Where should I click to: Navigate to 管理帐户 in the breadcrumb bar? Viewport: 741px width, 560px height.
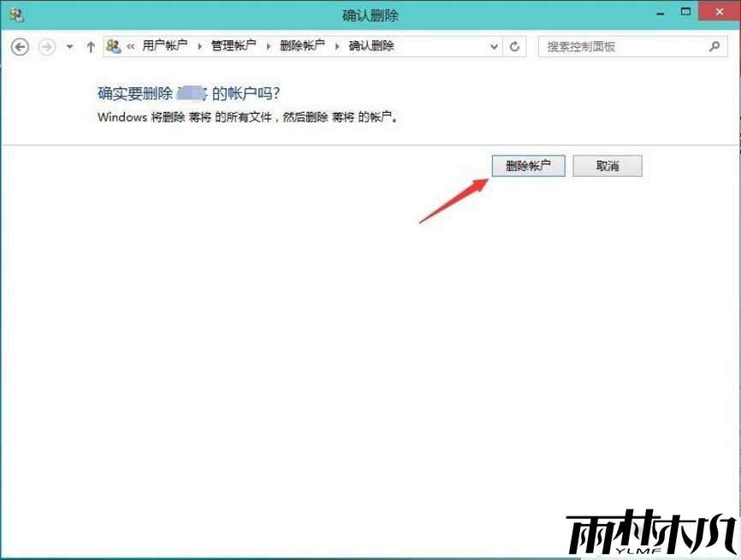click(233, 46)
